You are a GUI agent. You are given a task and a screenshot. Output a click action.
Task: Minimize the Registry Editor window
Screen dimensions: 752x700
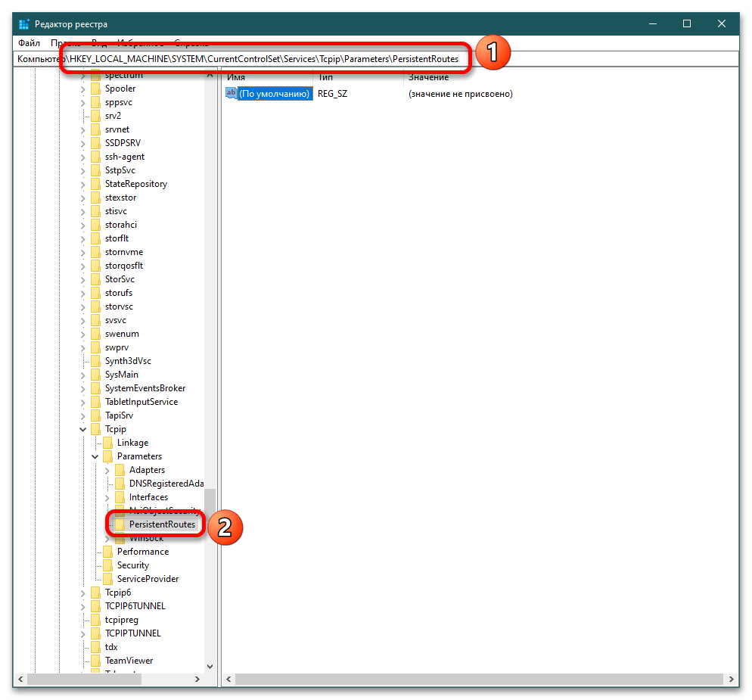coord(653,23)
